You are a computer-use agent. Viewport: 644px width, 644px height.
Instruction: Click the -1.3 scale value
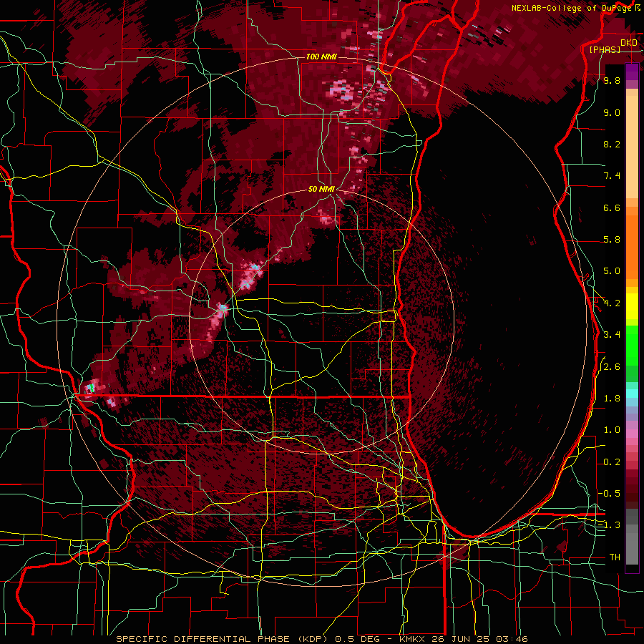(609, 525)
